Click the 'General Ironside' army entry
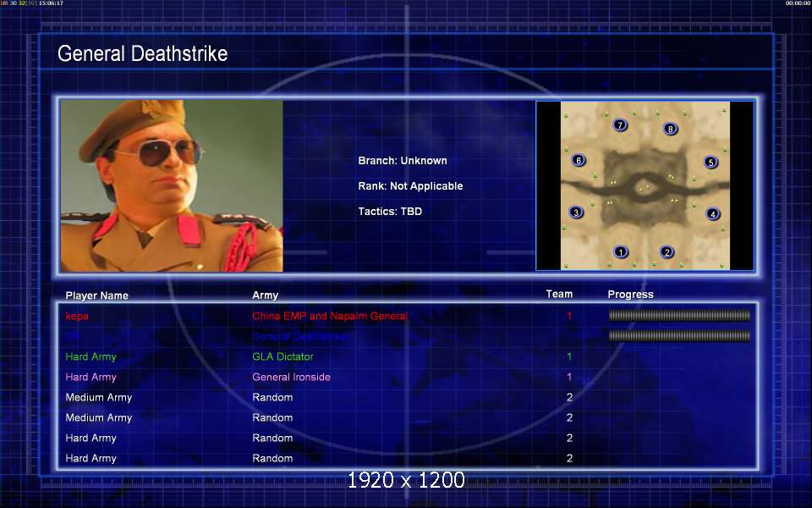This screenshot has height=508, width=812. (291, 377)
